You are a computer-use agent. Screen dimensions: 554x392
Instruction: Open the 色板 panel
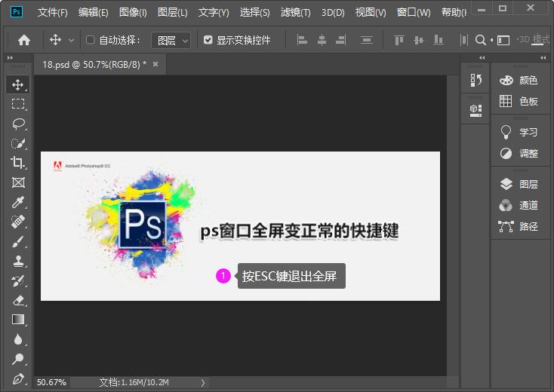pos(519,101)
